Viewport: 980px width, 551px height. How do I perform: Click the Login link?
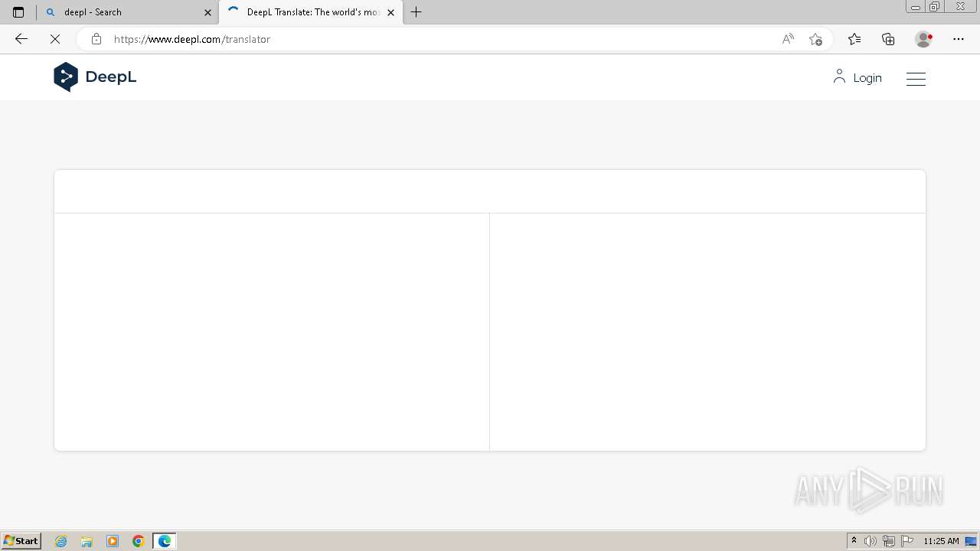[857, 77]
